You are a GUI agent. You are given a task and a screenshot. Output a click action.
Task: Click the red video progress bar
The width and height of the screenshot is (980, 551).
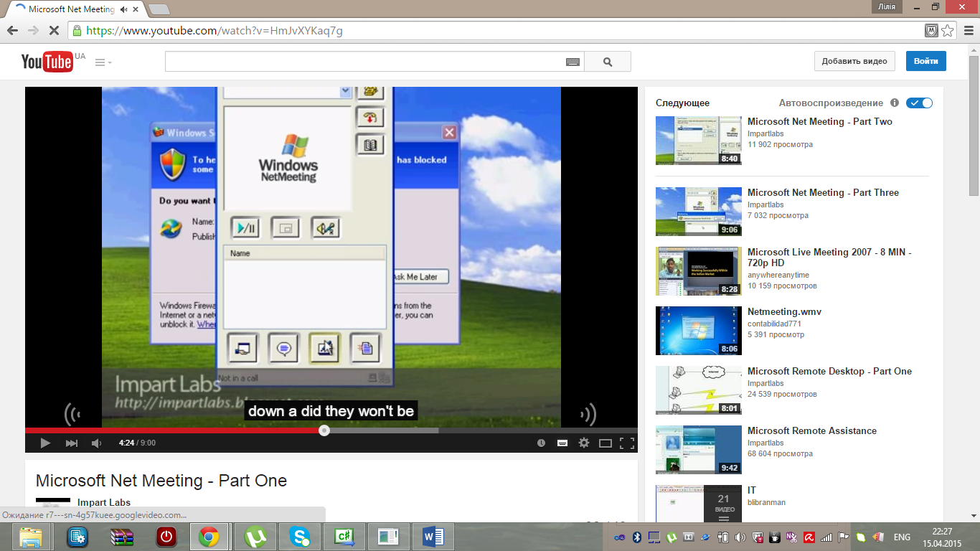click(x=172, y=430)
